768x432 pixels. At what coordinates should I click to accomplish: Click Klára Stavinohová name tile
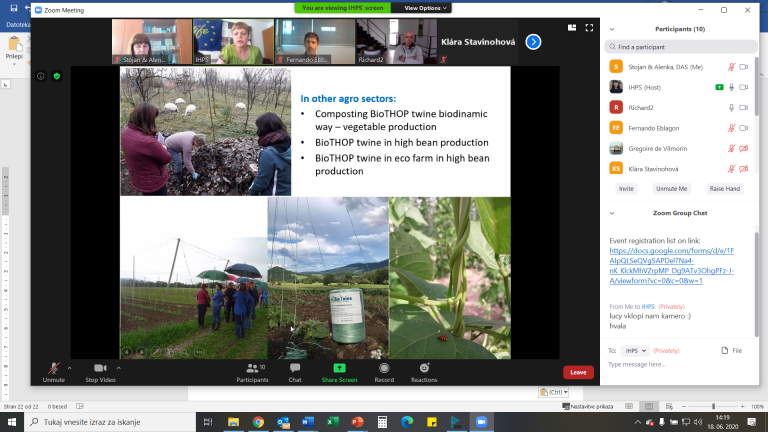(x=478, y=42)
